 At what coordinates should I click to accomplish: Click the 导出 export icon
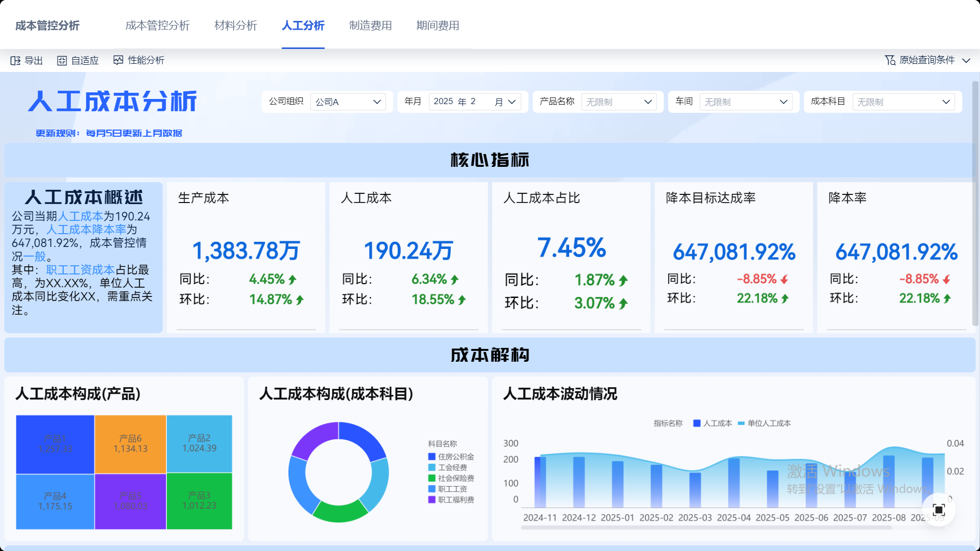16,60
